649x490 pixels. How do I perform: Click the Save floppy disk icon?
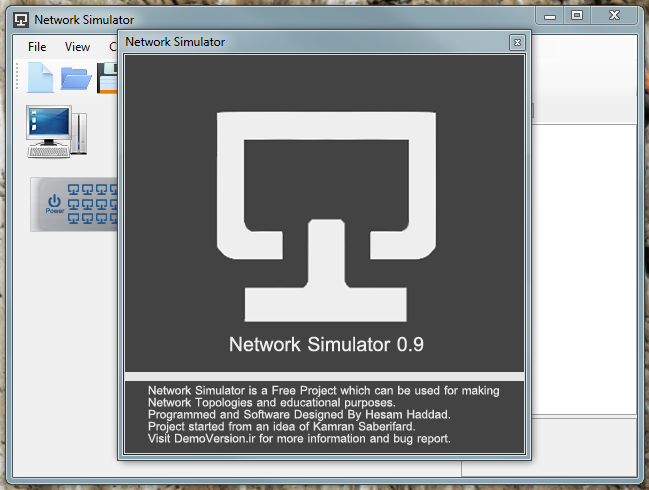pos(108,77)
